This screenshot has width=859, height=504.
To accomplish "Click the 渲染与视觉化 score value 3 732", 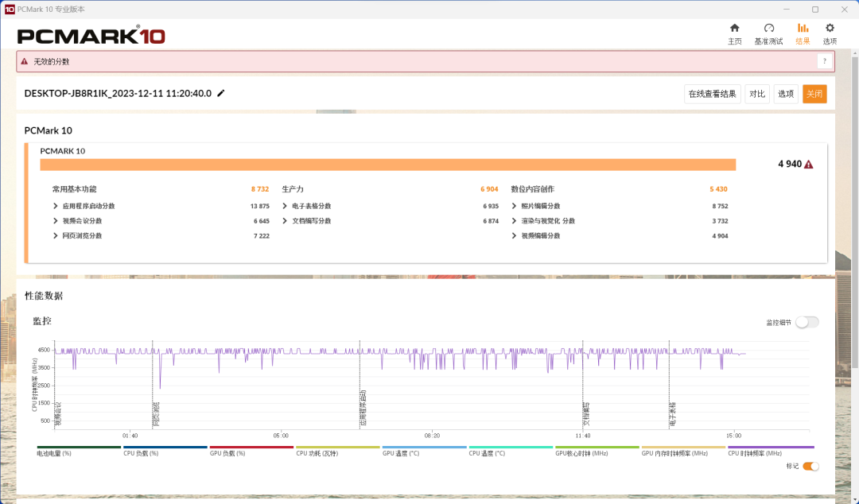I will 720,221.
